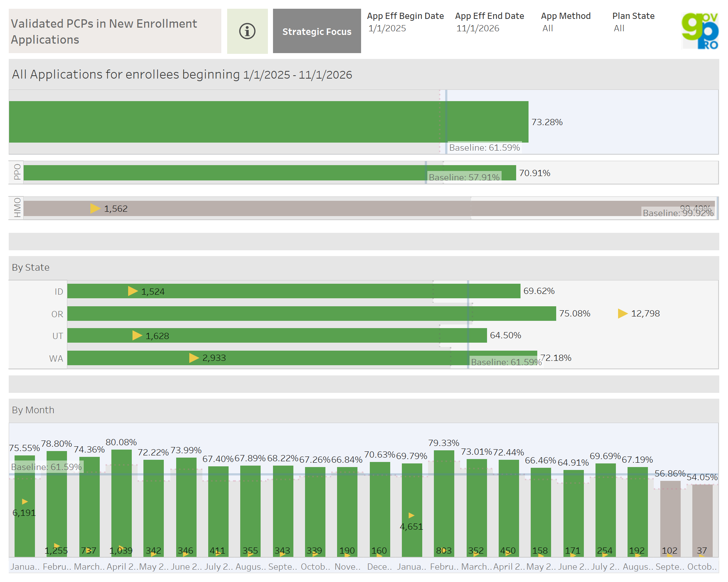Click the UT state bar

pyautogui.click(x=277, y=335)
